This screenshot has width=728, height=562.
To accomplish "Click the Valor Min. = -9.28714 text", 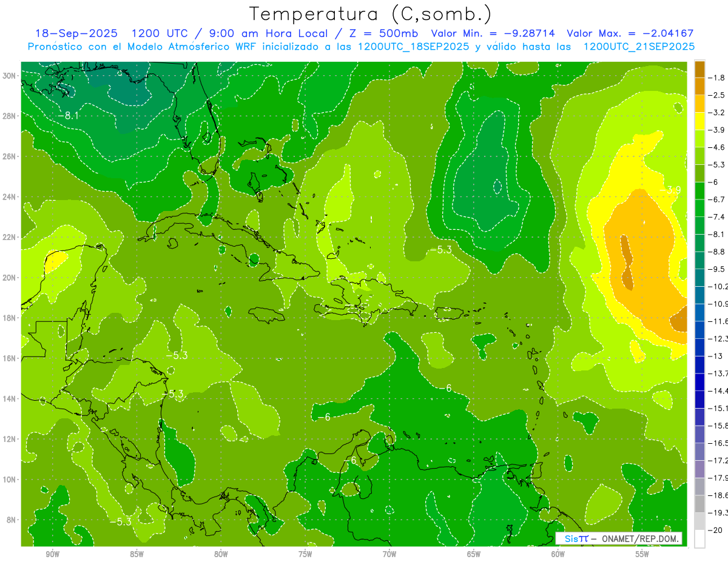I will pyautogui.click(x=494, y=33).
